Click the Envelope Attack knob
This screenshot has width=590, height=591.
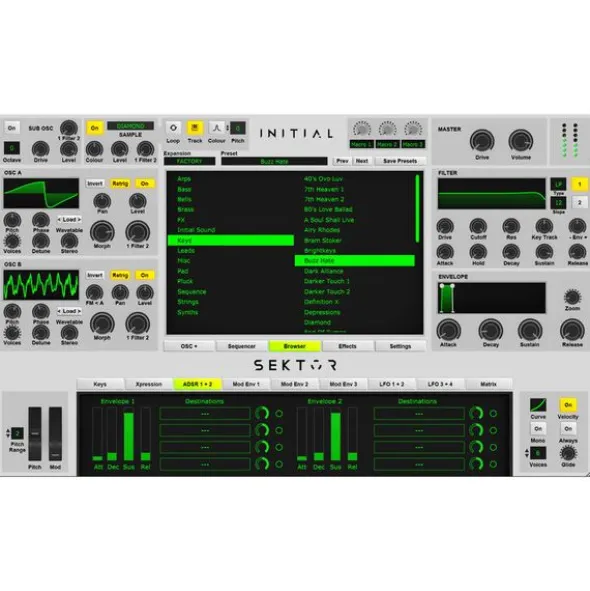[x=449, y=330]
